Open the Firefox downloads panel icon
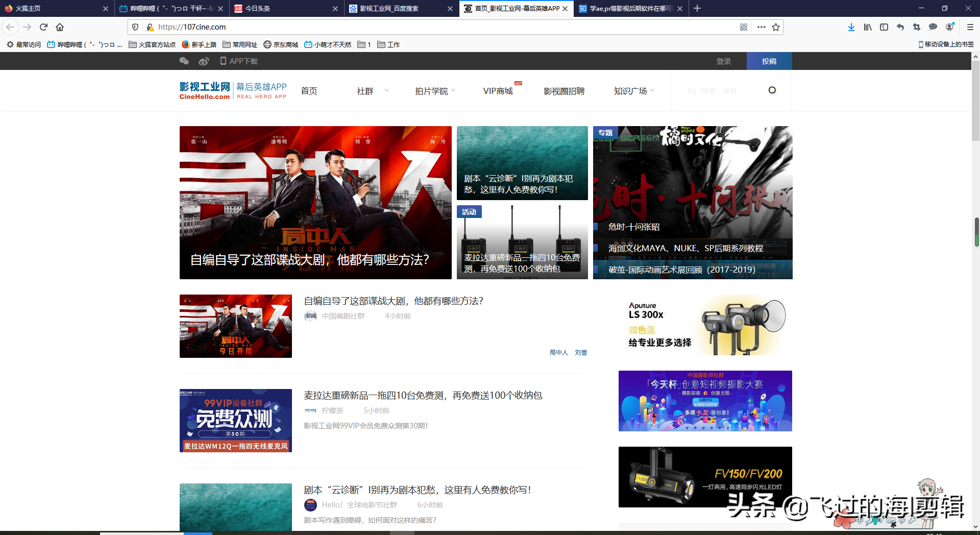 click(x=851, y=27)
